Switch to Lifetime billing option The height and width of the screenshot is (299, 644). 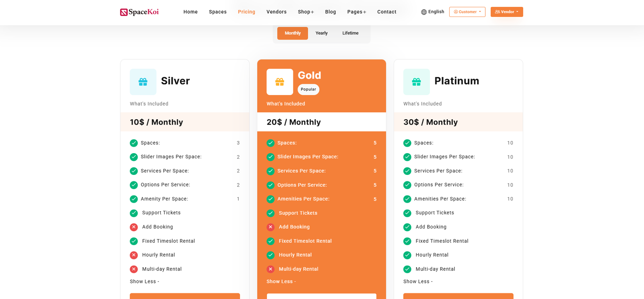click(350, 33)
